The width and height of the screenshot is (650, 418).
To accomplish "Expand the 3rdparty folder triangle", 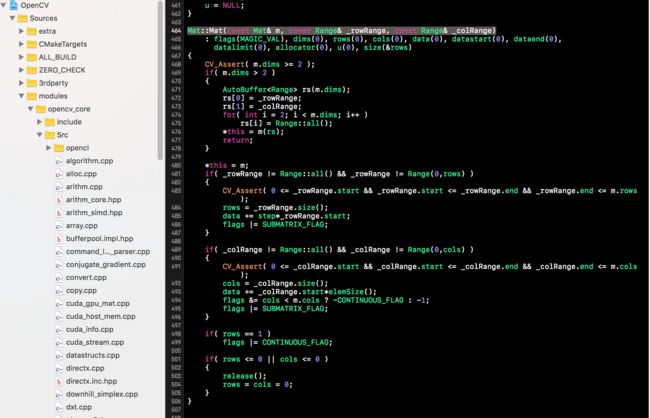I will click(x=21, y=83).
